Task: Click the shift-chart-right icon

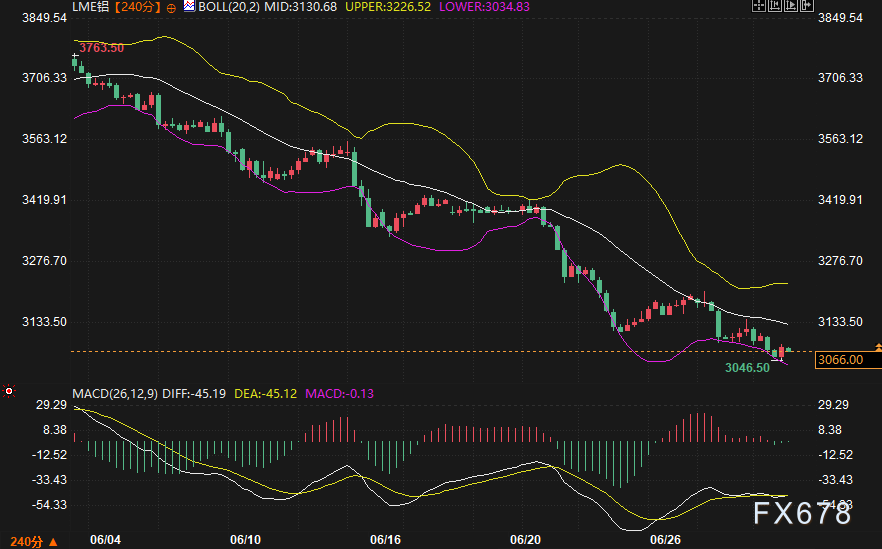Action: click(807, 6)
